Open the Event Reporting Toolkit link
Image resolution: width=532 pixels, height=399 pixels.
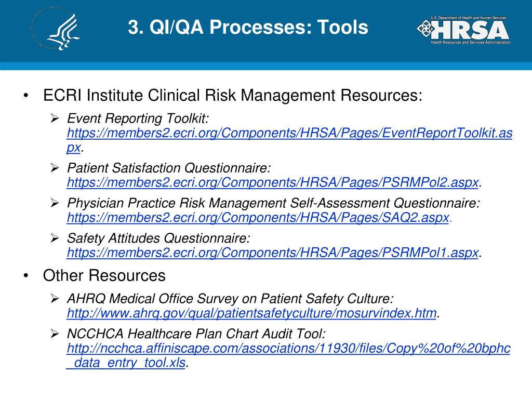click(289, 134)
